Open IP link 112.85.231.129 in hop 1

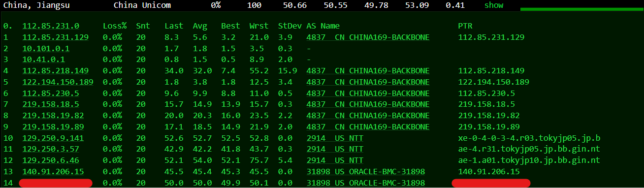[56, 37]
